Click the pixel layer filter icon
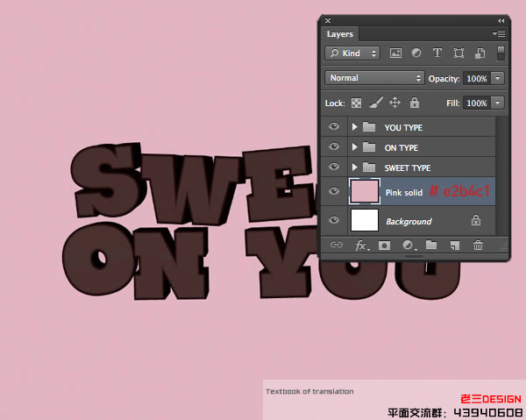 tap(395, 53)
